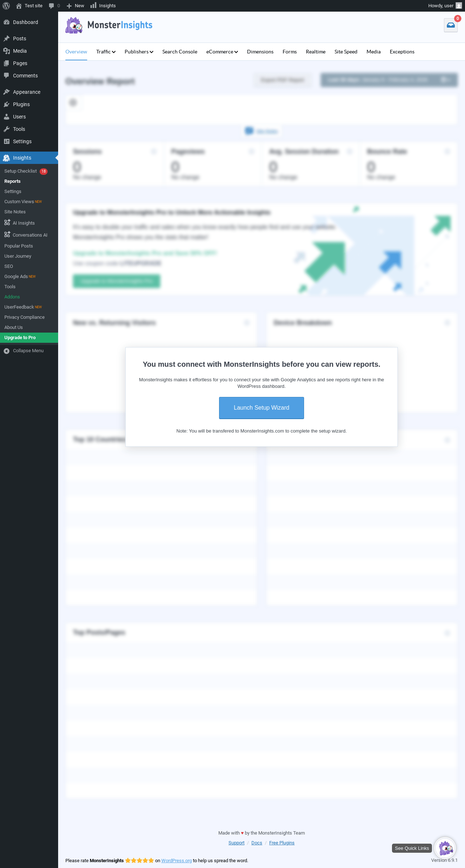Open the Support footer link
The image size is (465, 868).
click(236, 843)
